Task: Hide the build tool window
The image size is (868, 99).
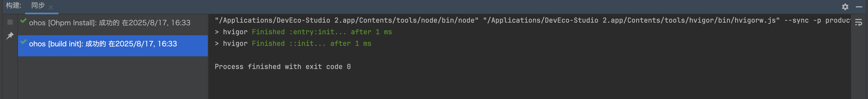Action: point(859,7)
